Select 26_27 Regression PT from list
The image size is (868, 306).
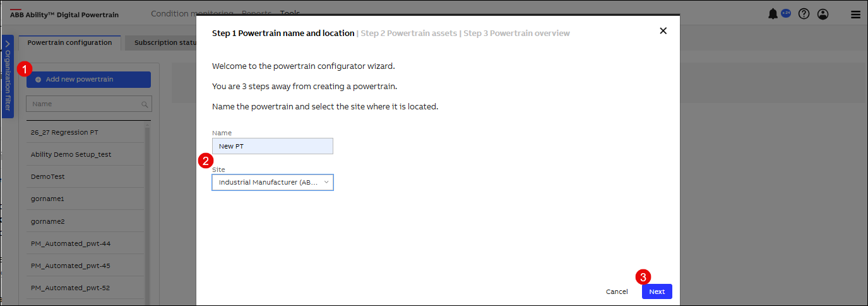tap(64, 133)
